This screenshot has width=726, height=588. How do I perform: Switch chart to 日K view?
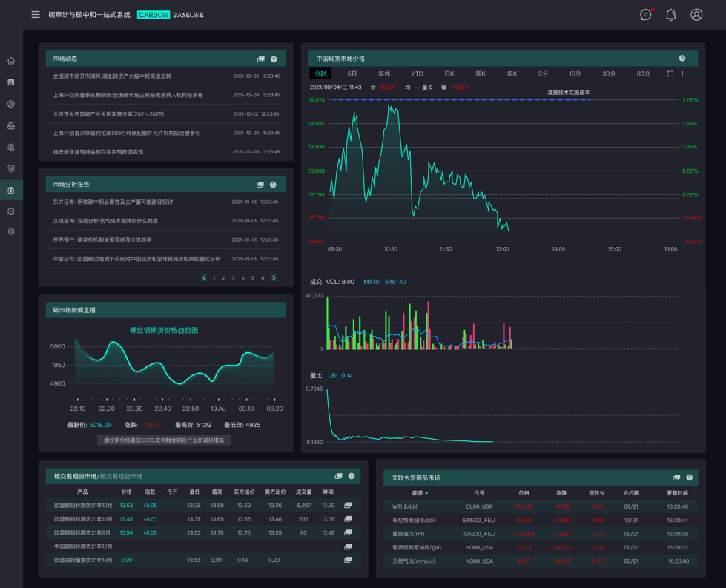[449, 73]
